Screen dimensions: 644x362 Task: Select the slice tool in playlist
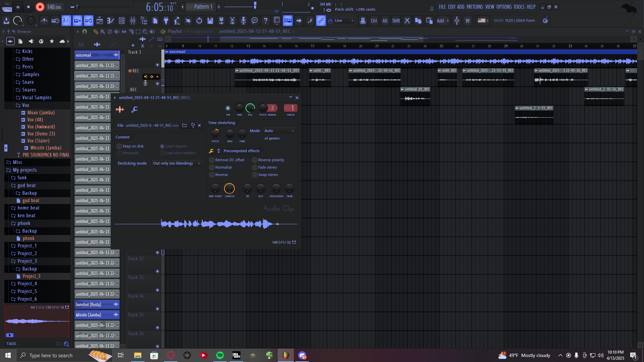[131, 32]
